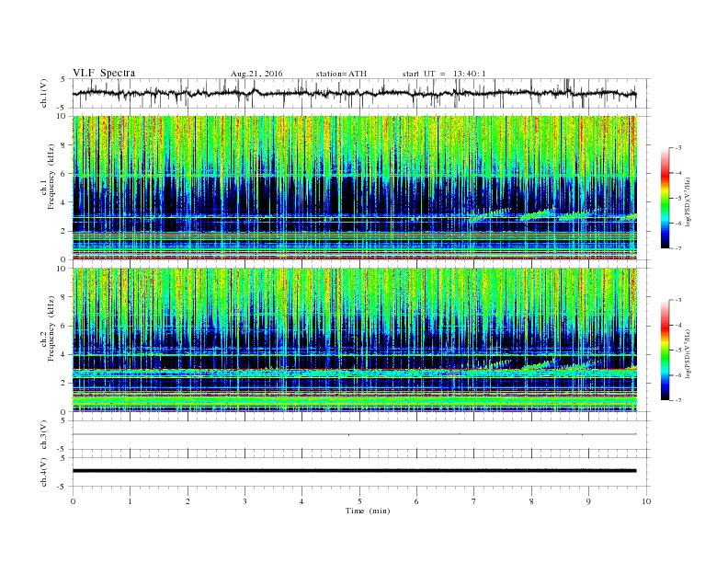Click the "4" tick on time axis

coord(301,501)
